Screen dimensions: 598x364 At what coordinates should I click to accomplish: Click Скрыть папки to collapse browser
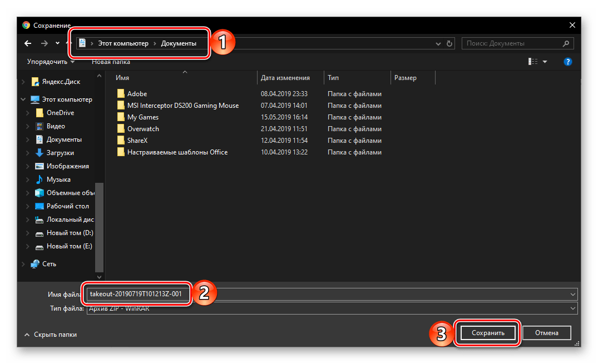tap(50, 335)
